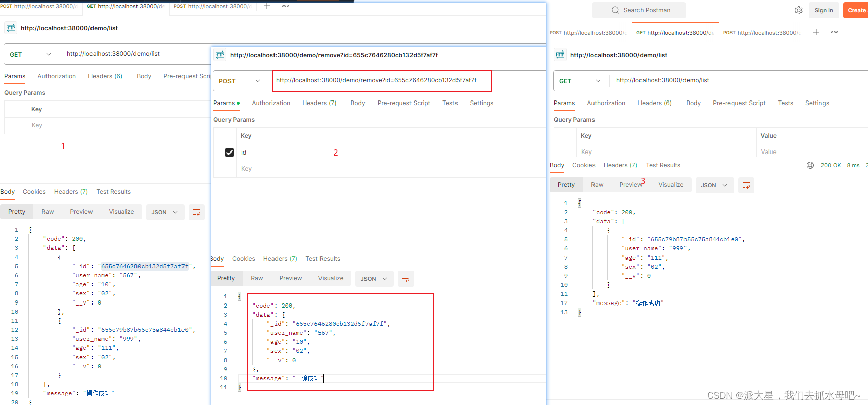The width and height of the screenshot is (868, 405).
Task: Open Body request tab in middle window
Action: click(358, 103)
